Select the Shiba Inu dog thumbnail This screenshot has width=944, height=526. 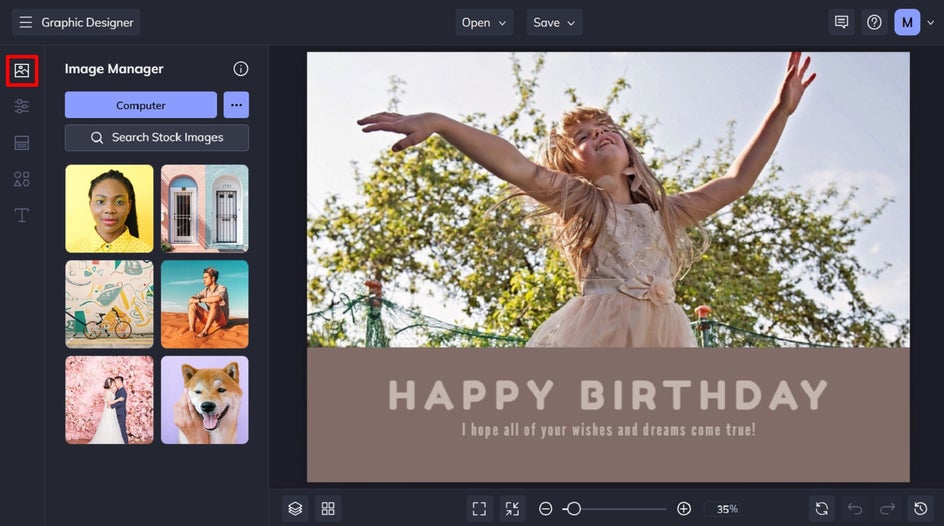point(205,400)
